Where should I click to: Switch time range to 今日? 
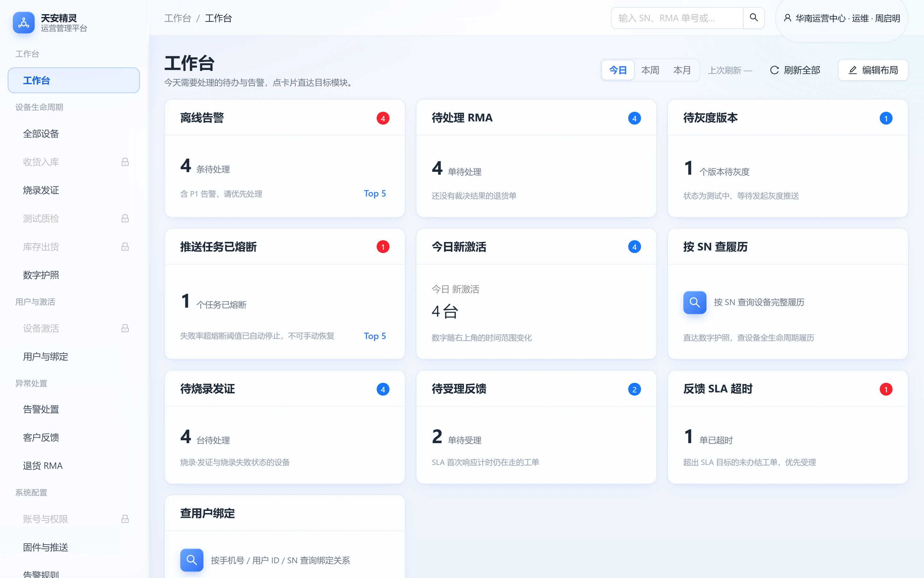(618, 70)
